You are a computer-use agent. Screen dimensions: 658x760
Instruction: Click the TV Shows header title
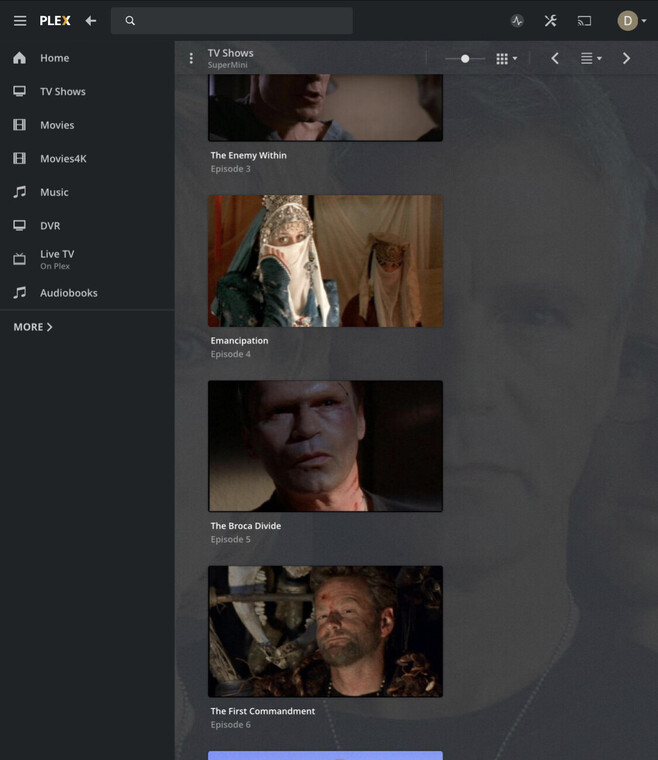pyautogui.click(x=231, y=53)
